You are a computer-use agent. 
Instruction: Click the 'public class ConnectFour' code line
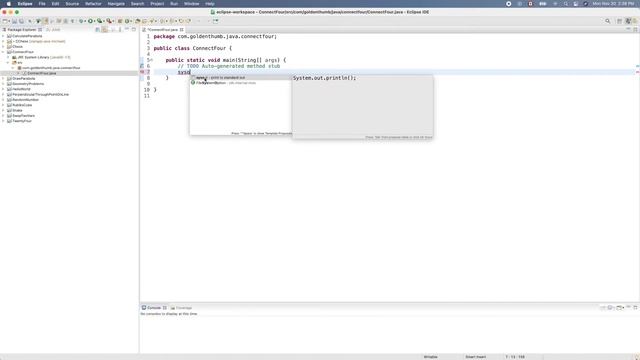coord(193,48)
